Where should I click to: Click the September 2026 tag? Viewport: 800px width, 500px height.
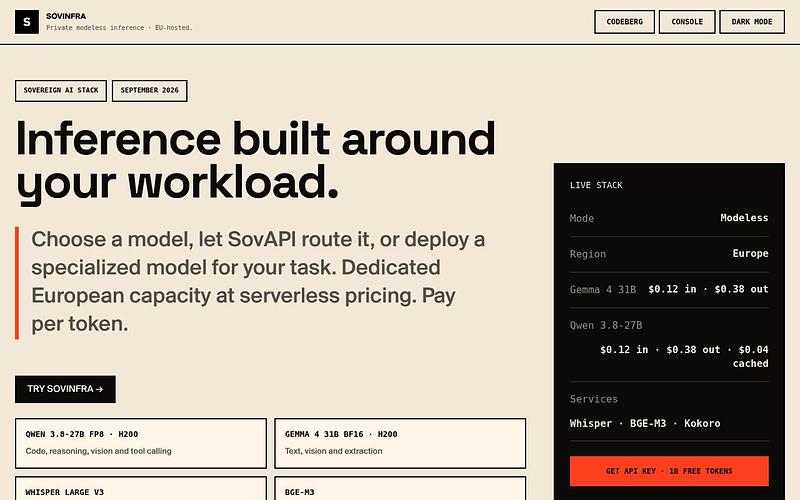pyautogui.click(x=149, y=90)
